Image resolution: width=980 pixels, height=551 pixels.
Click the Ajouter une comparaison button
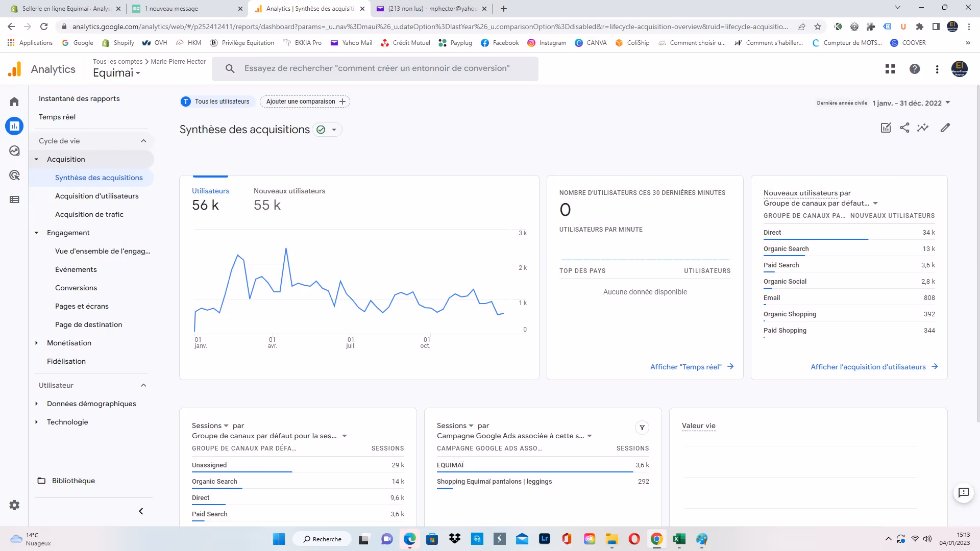305,102
